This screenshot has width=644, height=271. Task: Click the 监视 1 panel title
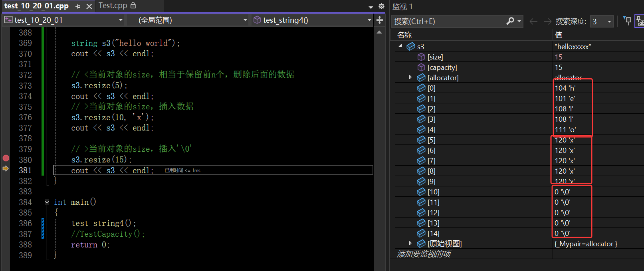tap(402, 6)
